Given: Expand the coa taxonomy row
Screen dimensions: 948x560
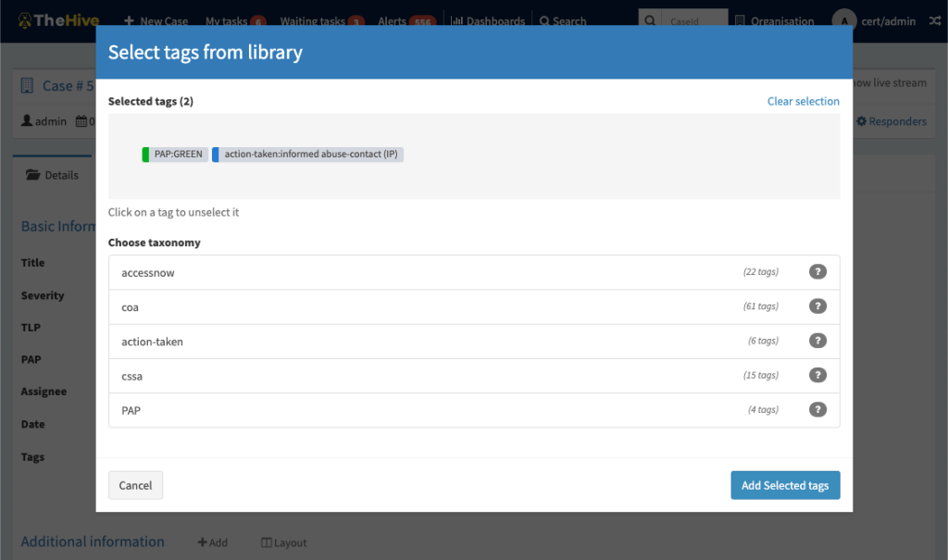Looking at the screenshot, I should [x=130, y=307].
